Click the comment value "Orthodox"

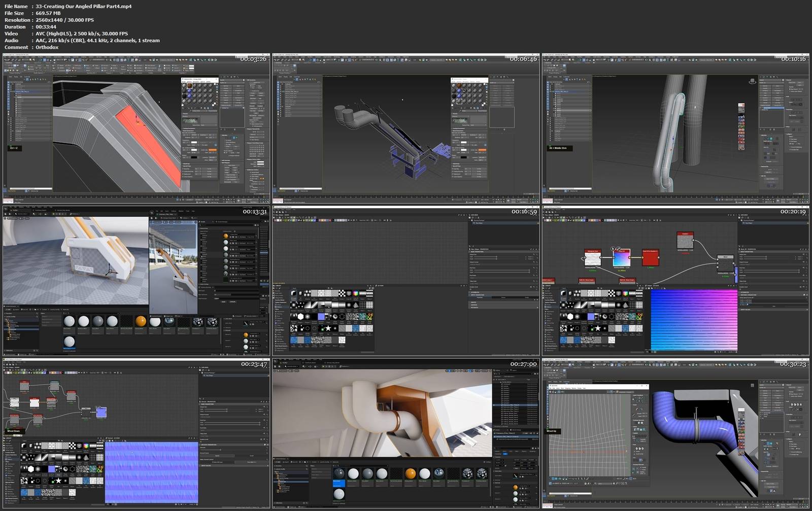[47, 47]
